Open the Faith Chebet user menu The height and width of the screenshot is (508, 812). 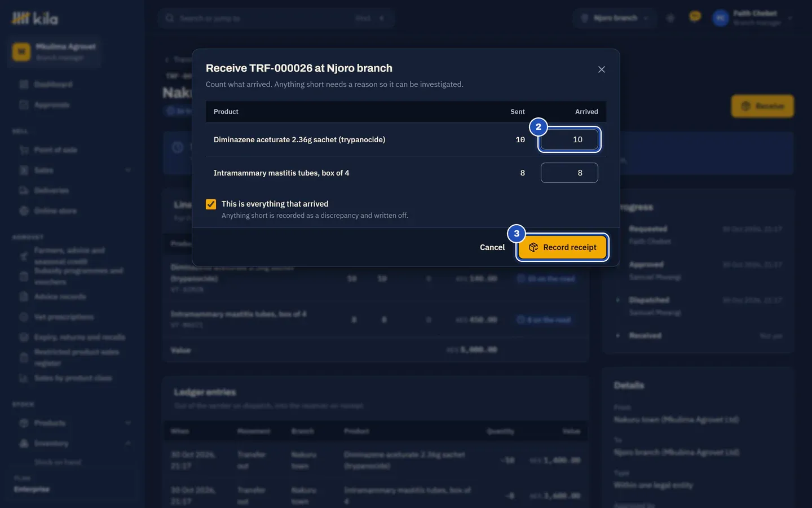753,18
